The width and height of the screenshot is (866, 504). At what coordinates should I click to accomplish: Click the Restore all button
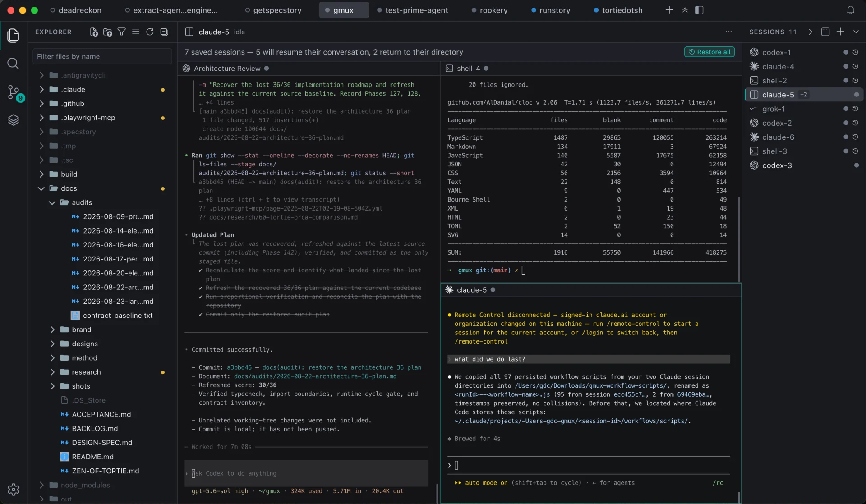[x=709, y=52]
